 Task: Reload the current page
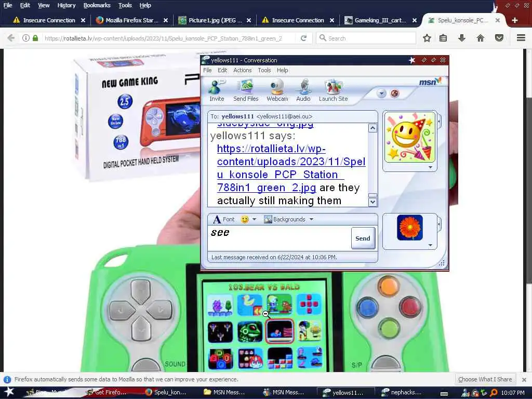coord(303,38)
